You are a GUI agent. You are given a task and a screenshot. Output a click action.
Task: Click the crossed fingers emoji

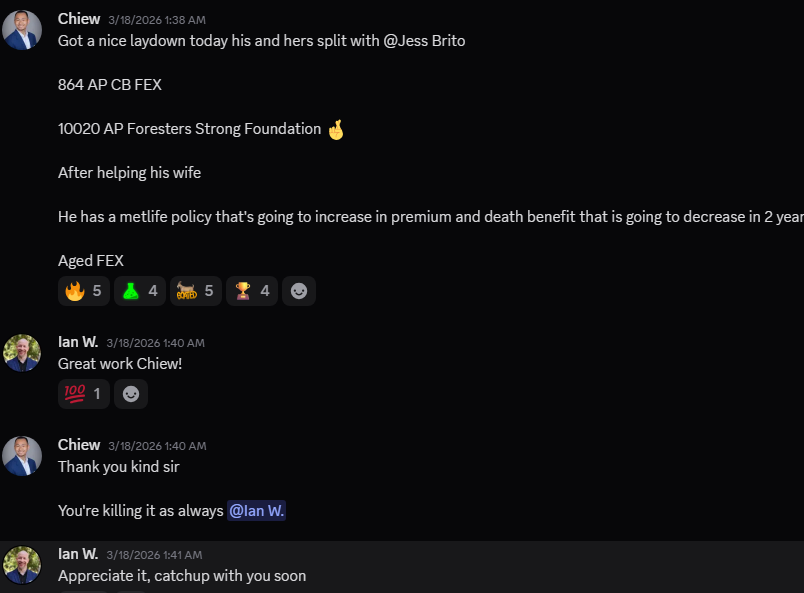[x=336, y=129]
